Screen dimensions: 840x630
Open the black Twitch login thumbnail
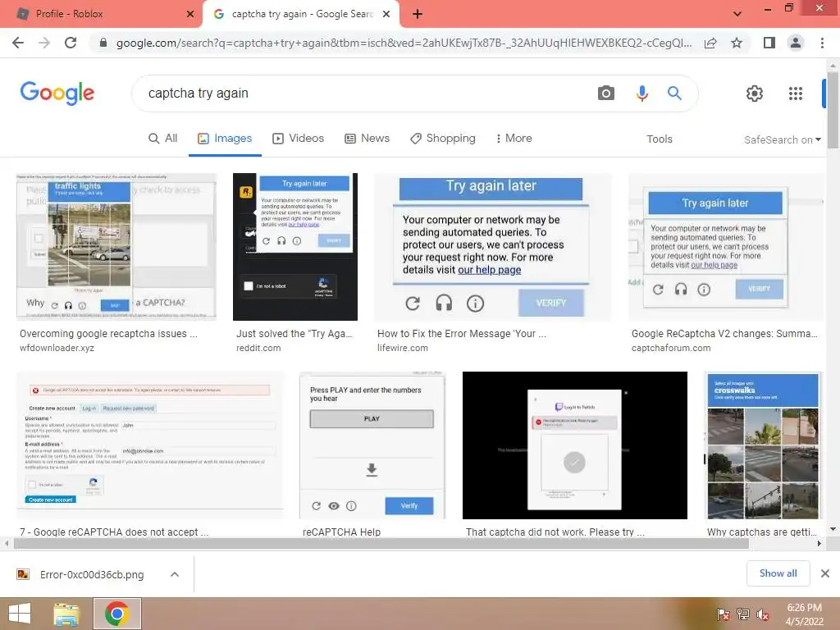pyautogui.click(x=575, y=445)
